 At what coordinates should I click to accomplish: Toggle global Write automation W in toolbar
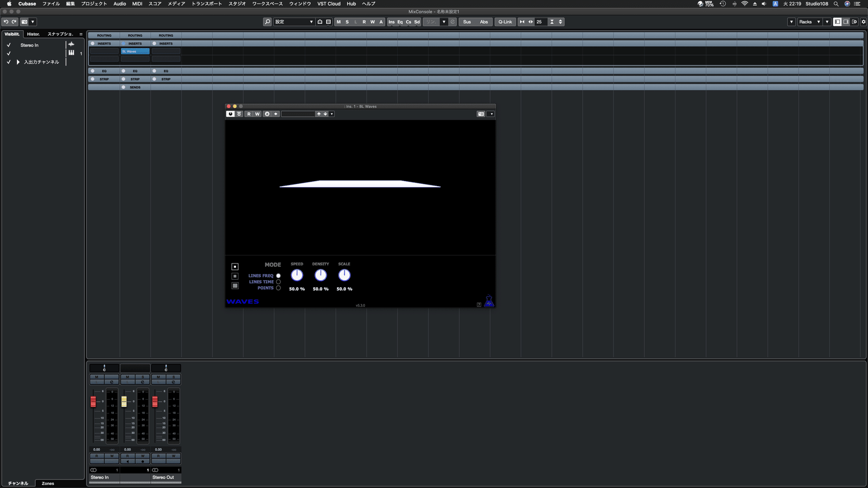(373, 22)
